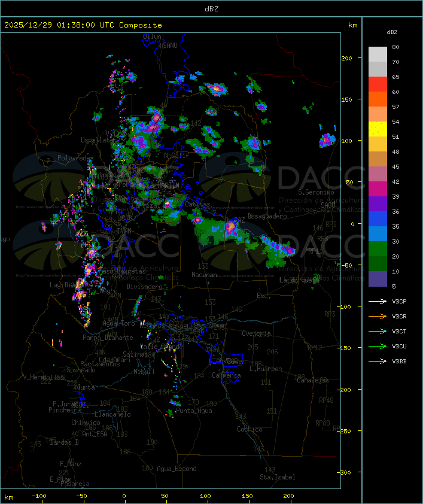This screenshot has width=423, height=504.
Task: Click the Carmensa place label
Action: click(x=226, y=375)
